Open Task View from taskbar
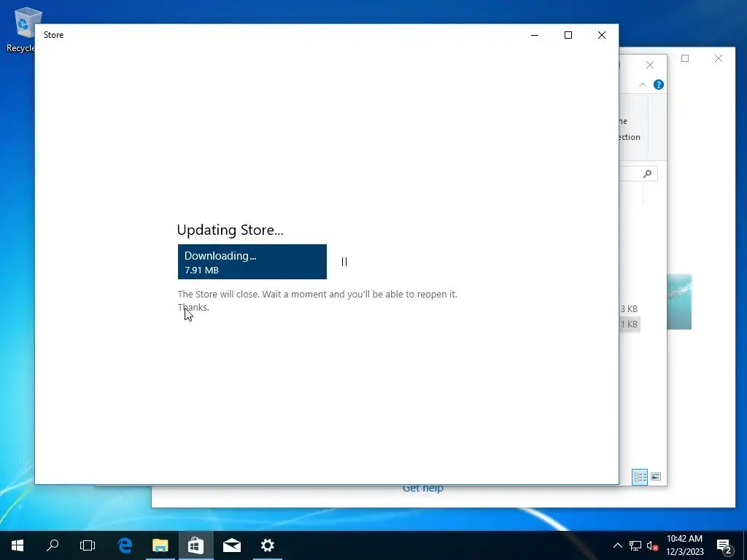The width and height of the screenshot is (747, 560). pyautogui.click(x=88, y=545)
